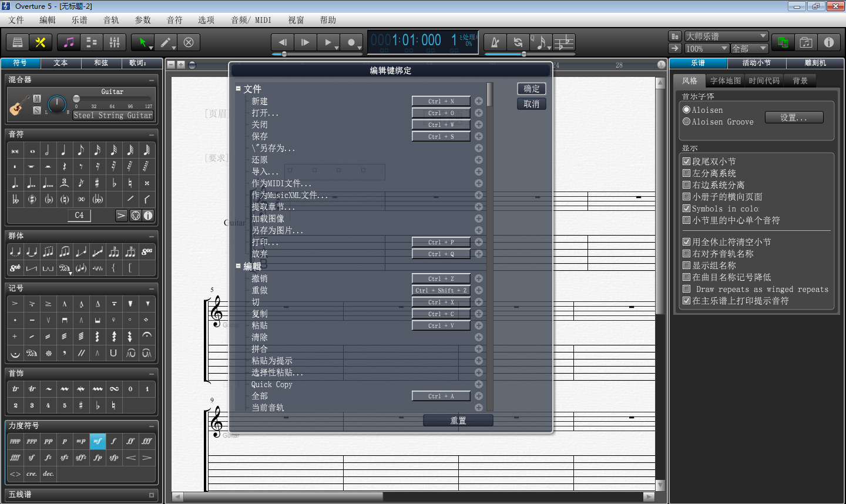Enable the metronome icon
Viewport: 846px width, 504px height.
click(494, 42)
